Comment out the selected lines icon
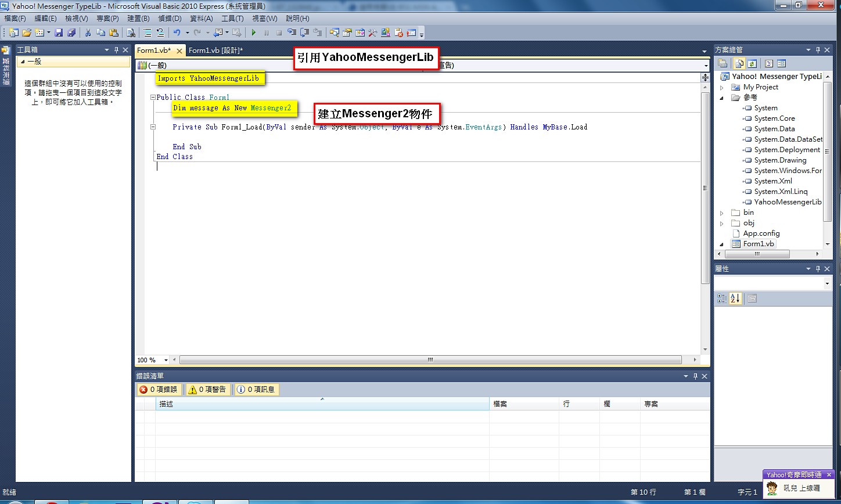 click(148, 33)
